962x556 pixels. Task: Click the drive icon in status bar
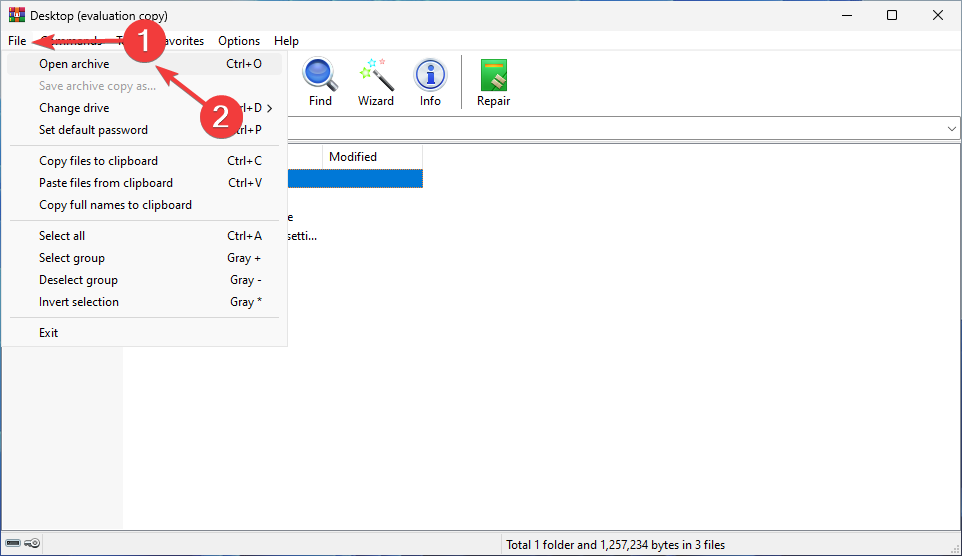13,543
